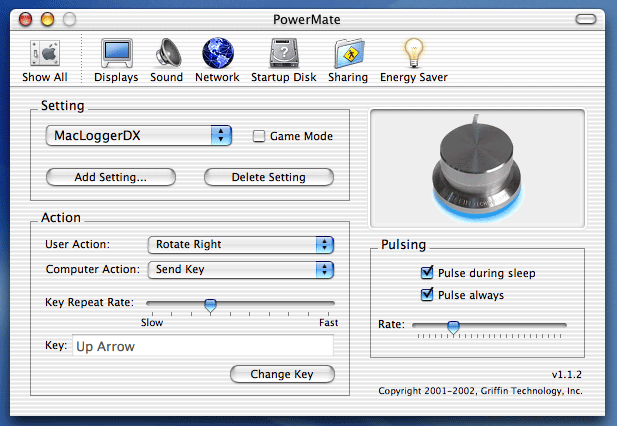Open the Network globe icon
Image resolution: width=617 pixels, height=426 pixels.
coord(217,55)
